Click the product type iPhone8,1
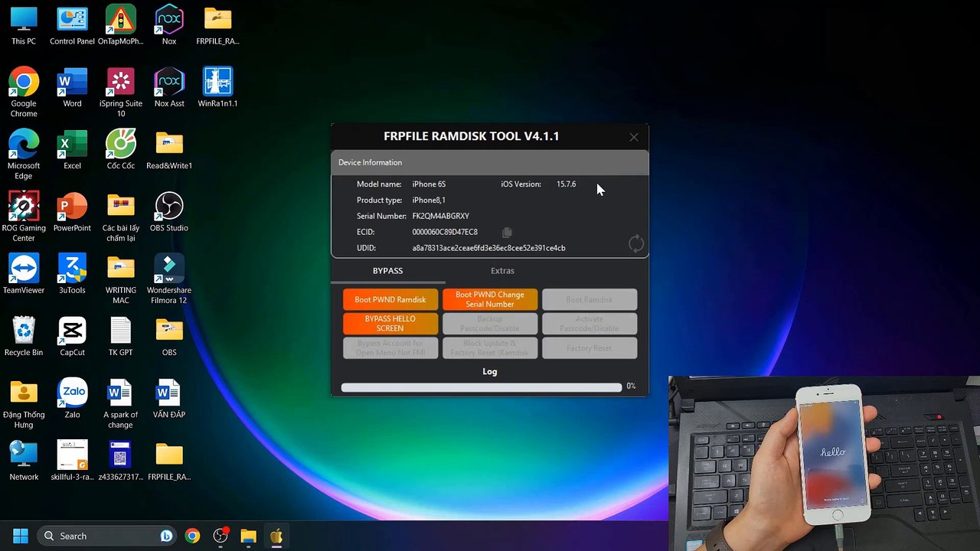 [x=429, y=201]
